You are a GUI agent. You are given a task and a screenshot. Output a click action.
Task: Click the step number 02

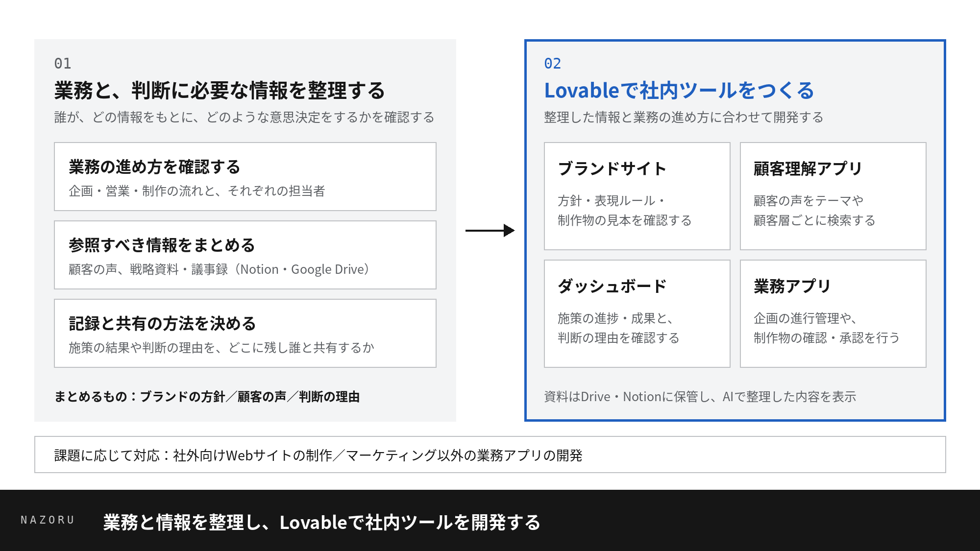coord(553,63)
